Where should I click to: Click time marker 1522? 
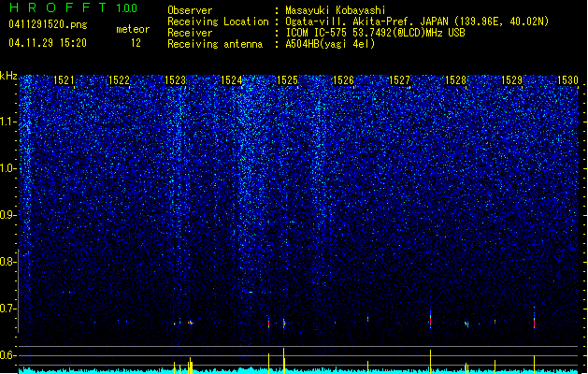pyautogui.click(x=119, y=80)
